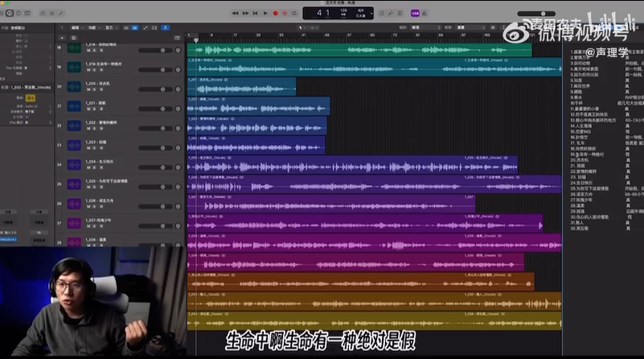Open the 功能 dropdown menu in tracks area

point(93,28)
